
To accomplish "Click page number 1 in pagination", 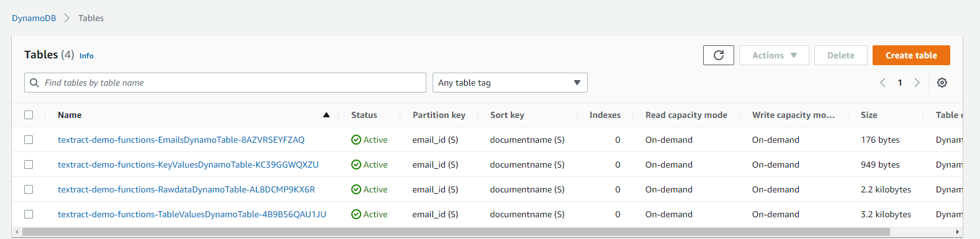I will tap(900, 83).
